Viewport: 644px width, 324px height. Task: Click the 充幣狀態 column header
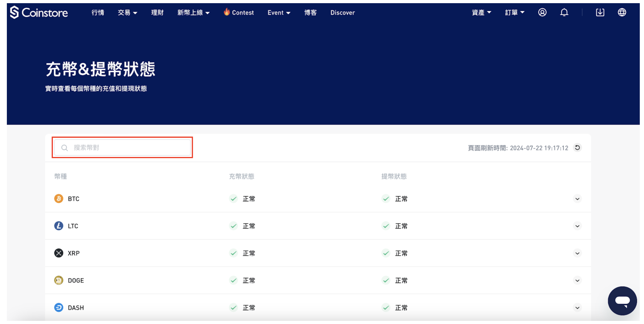(x=242, y=176)
